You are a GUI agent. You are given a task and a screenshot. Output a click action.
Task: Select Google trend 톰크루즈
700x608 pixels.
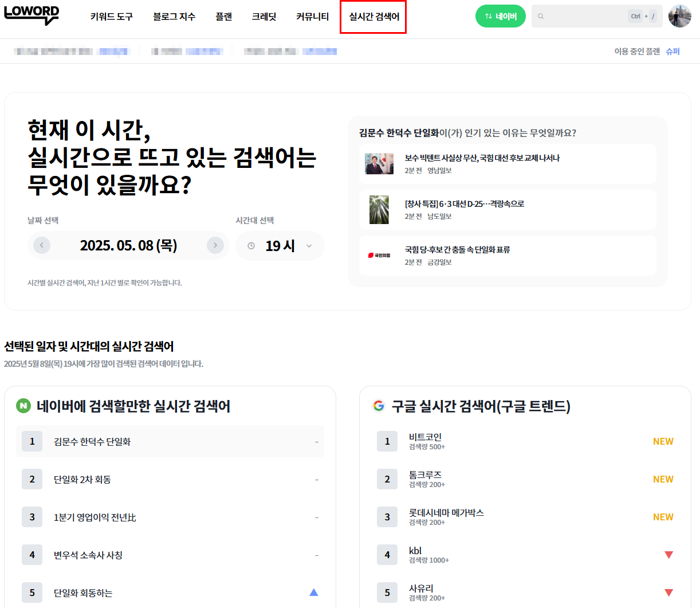click(525, 479)
